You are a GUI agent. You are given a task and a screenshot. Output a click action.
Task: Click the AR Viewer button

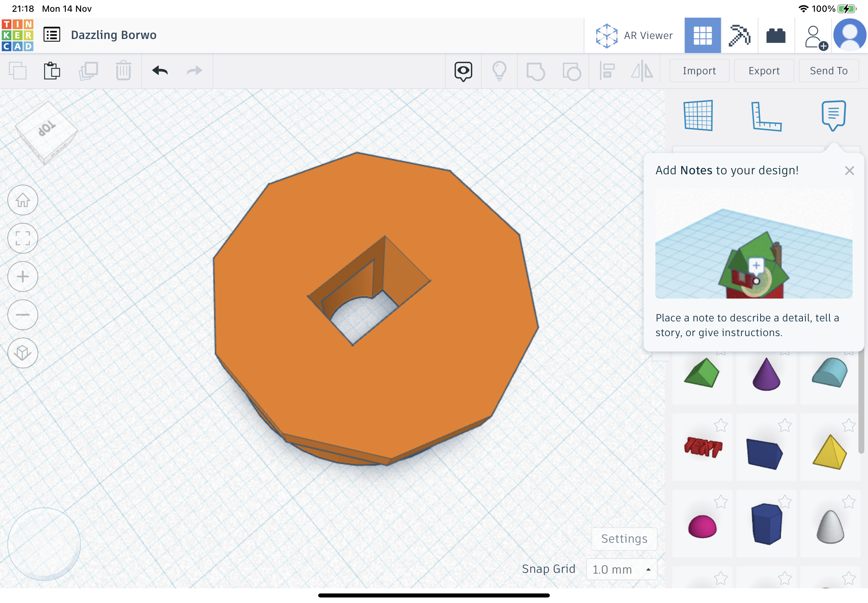pos(634,36)
